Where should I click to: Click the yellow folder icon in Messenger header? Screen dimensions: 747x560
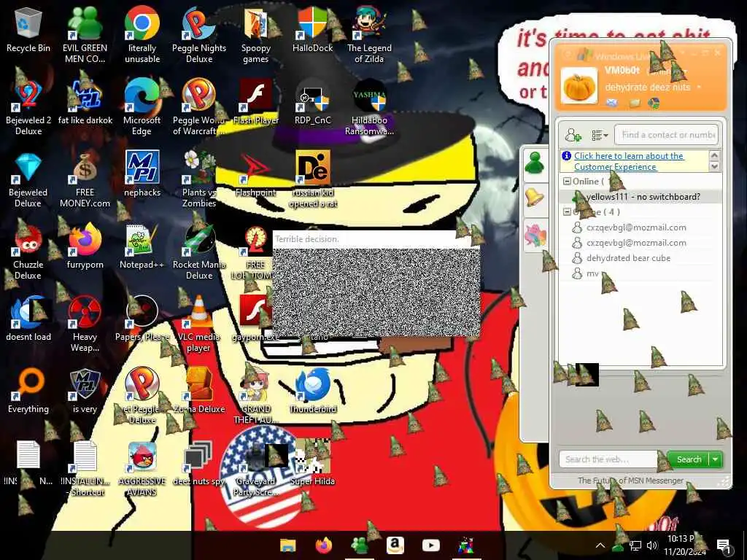(x=635, y=103)
